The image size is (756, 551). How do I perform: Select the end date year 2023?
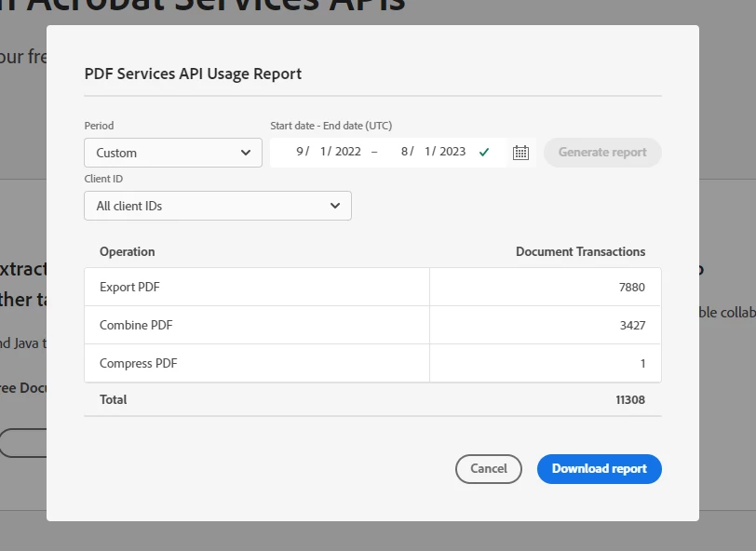[x=452, y=152]
